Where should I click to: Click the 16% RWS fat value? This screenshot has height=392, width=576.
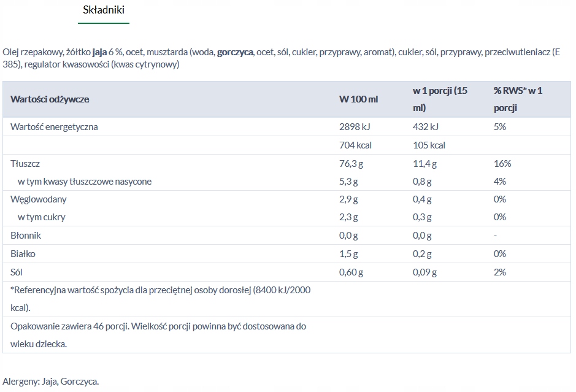(502, 164)
